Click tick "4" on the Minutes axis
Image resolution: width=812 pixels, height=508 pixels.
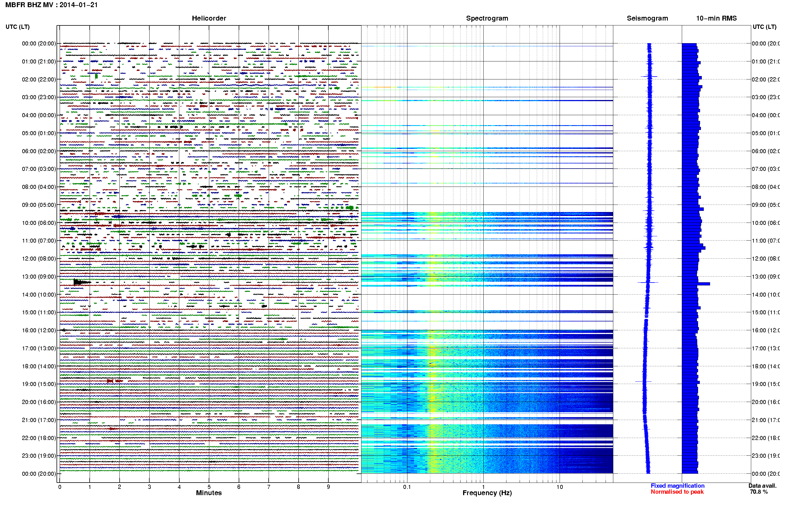pyautogui.click(x=179, y=487)
